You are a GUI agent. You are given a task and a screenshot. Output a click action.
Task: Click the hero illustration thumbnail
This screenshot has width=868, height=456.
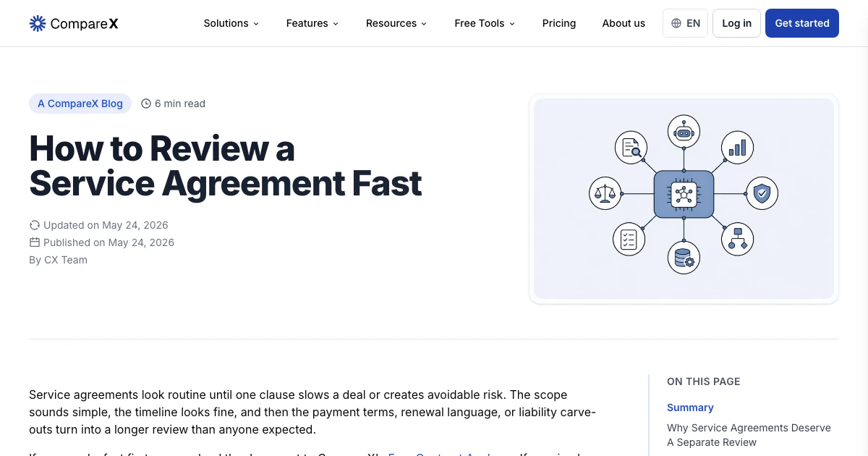(684, 199)
